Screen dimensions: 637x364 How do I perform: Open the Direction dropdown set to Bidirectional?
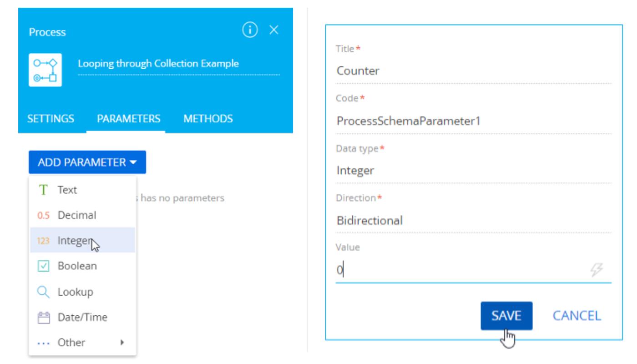473,221
